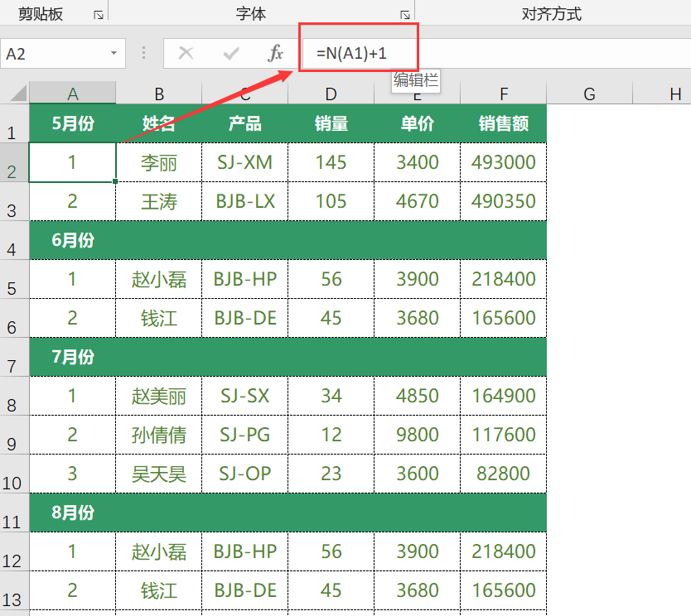Viewport: 691px width, 616px height.
Task: Click product cell SJ-XM
Action: [x=245, y=162]
